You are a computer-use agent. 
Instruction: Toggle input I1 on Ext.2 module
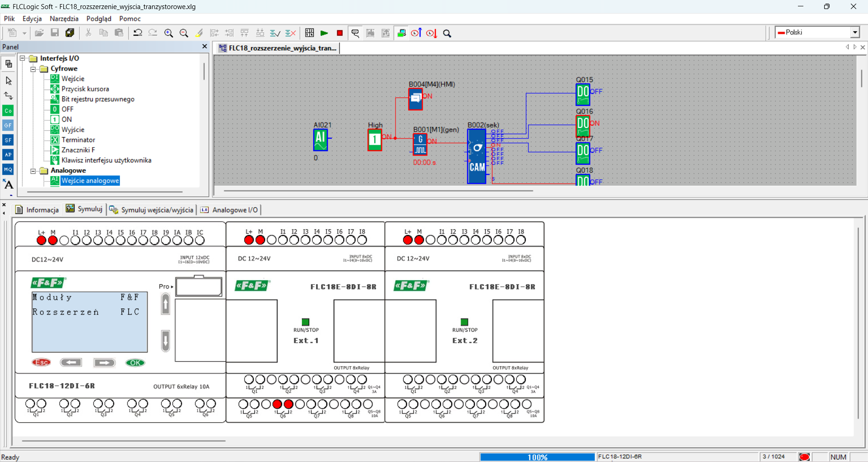(x=442, y=240)
